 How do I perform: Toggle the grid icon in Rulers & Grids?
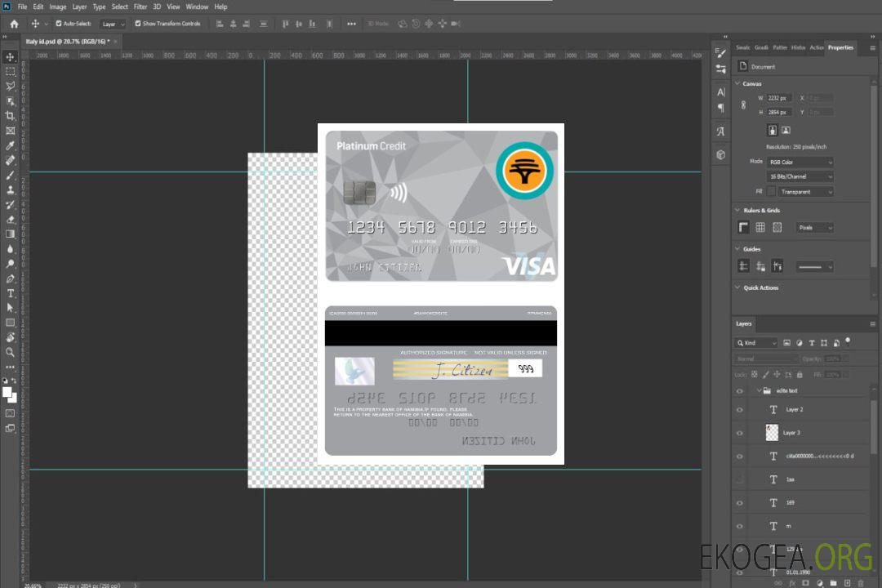tap(759, 227)
